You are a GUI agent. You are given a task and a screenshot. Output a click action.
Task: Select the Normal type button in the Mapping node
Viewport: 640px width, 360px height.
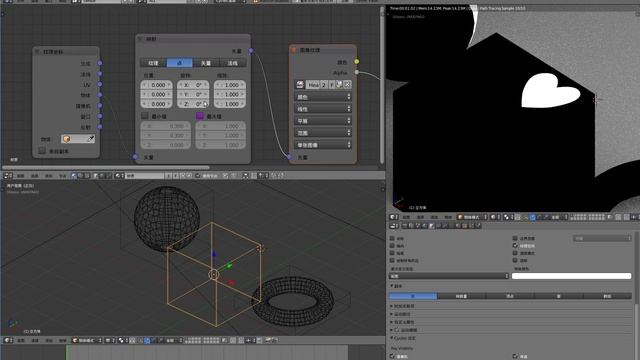click(233, 63)
